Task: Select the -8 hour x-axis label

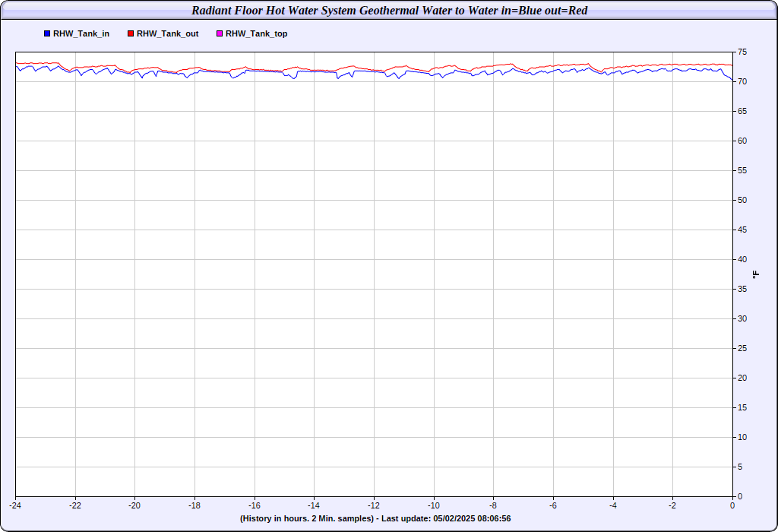Action: tap(493, 505)
